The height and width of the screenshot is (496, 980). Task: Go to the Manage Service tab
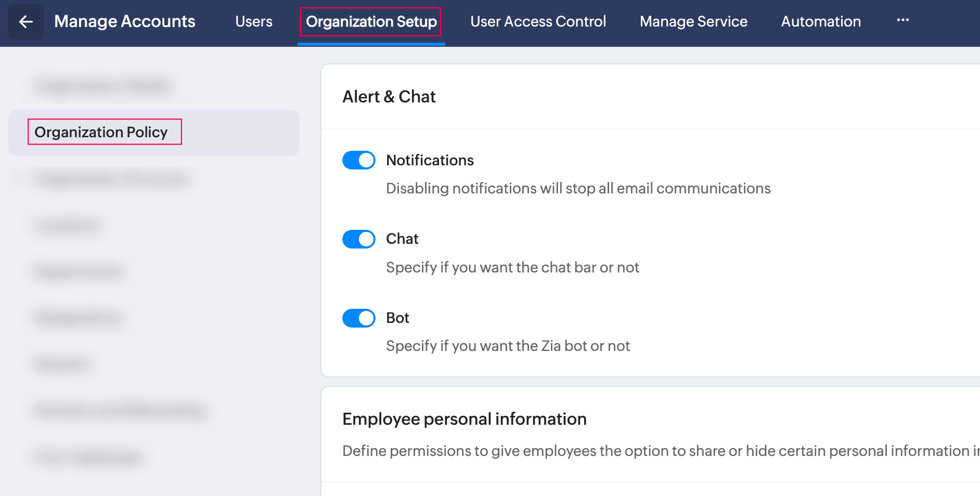tap(693, 22)
